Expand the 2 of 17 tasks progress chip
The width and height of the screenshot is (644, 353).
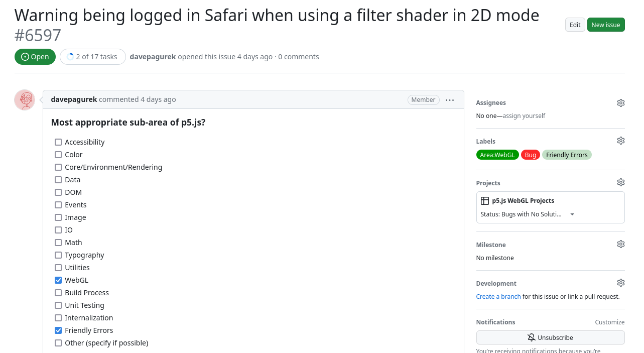92,56
